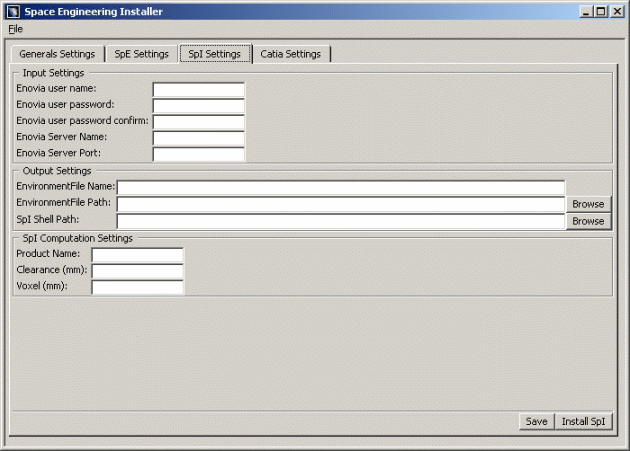Click the Voxel (mm) field
This screenshot has width=630, height=451.
pyautogui.click(x=137, y=287)
